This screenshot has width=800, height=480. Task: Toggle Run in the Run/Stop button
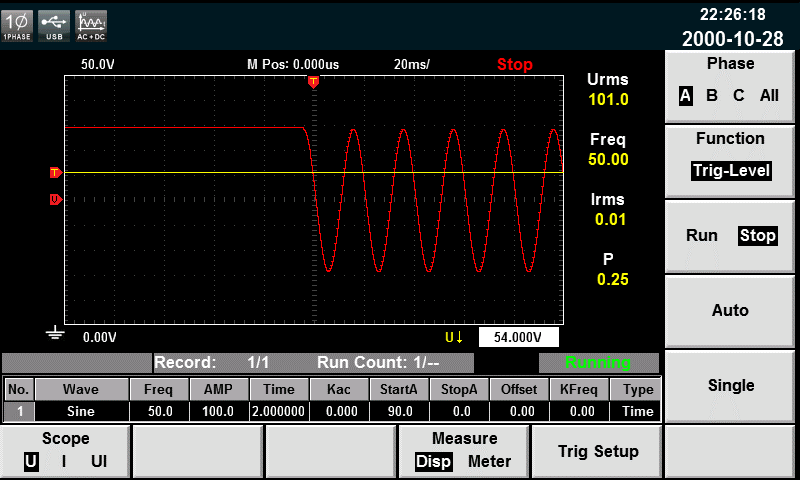coord(702,236)
